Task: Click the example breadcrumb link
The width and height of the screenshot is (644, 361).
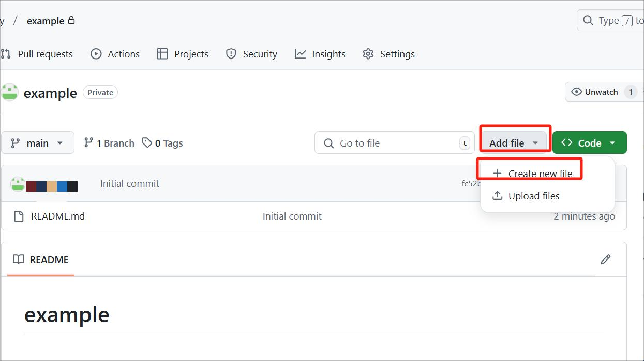Action: pyautogui.click(x=46, y=21)
